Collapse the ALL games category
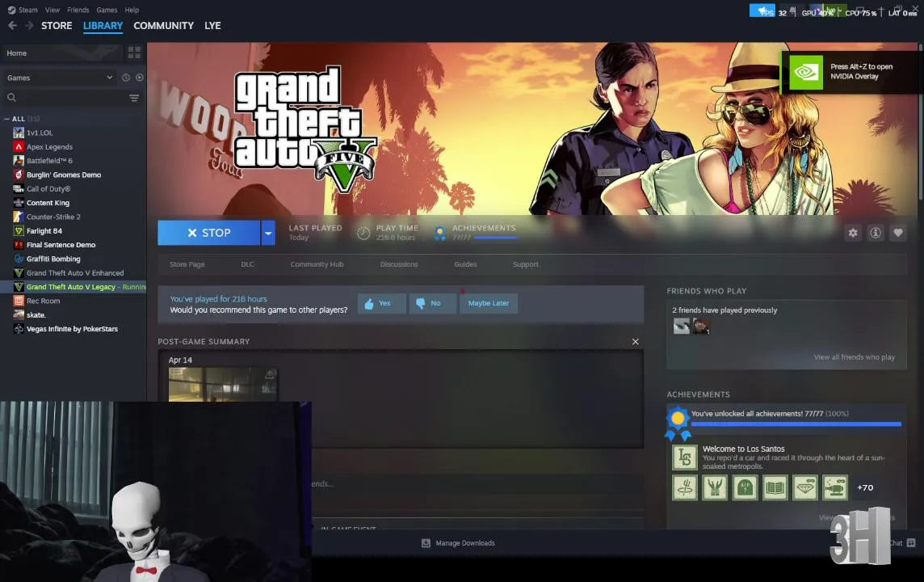924x582 pixels. tap(7, 119)
